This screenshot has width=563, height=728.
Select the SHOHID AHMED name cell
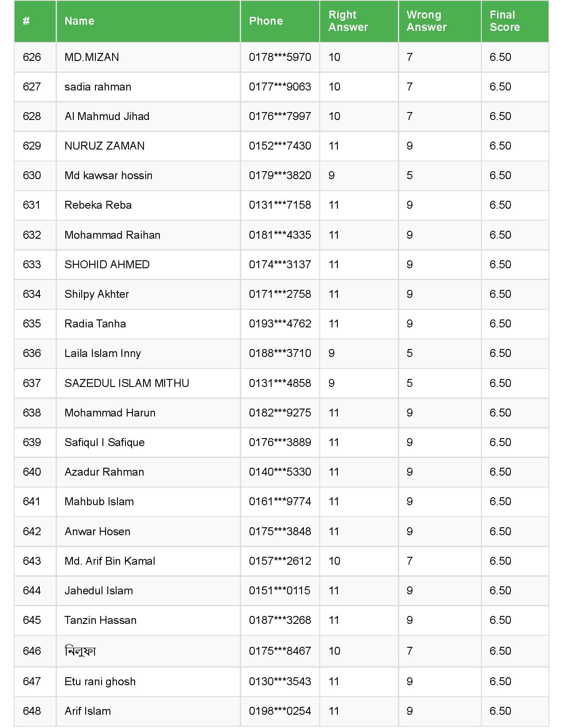click(x=107, y=265)
